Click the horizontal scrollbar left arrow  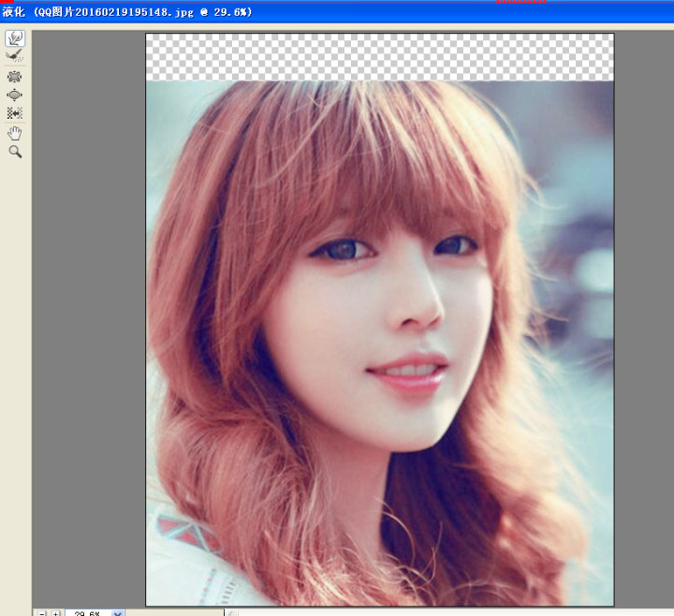(231, 612)
